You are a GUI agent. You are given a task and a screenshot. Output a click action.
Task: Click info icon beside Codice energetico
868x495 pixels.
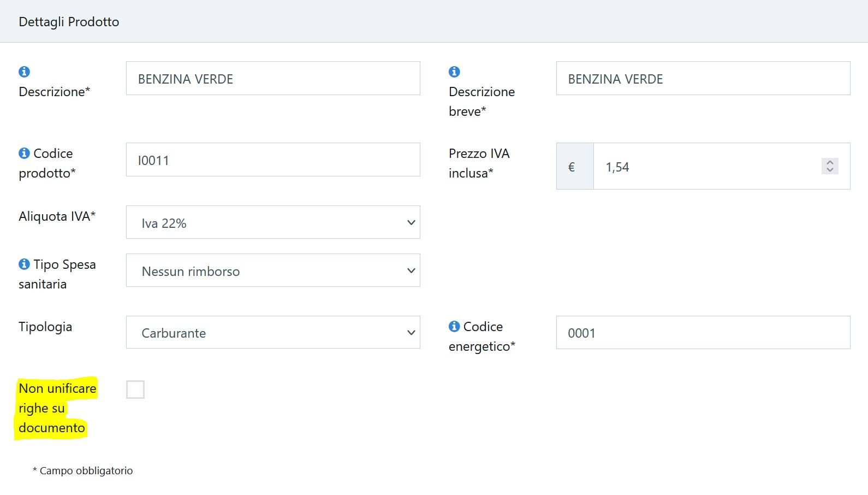point(454,326)
